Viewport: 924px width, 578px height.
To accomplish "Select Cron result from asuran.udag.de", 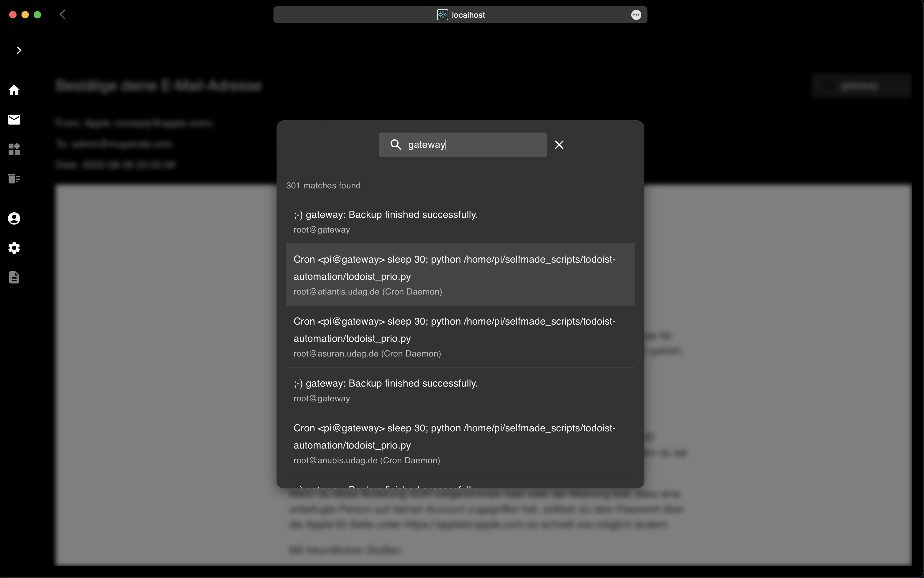I will [x=460, y=337].
